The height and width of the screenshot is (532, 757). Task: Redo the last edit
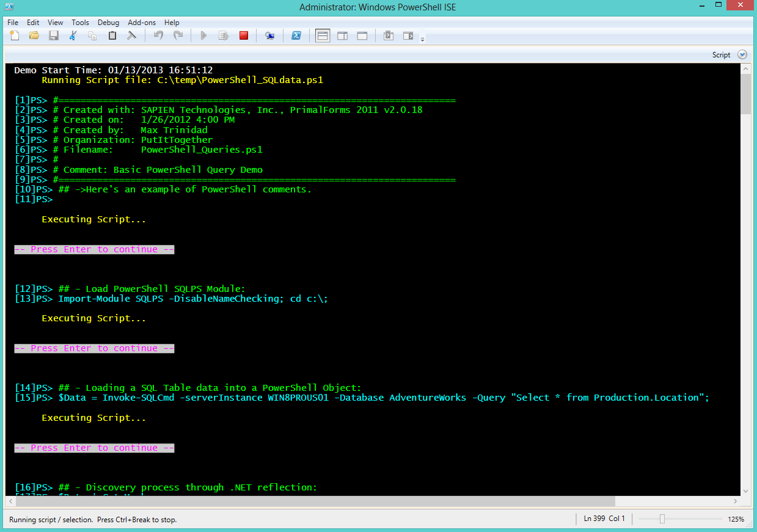178,35
